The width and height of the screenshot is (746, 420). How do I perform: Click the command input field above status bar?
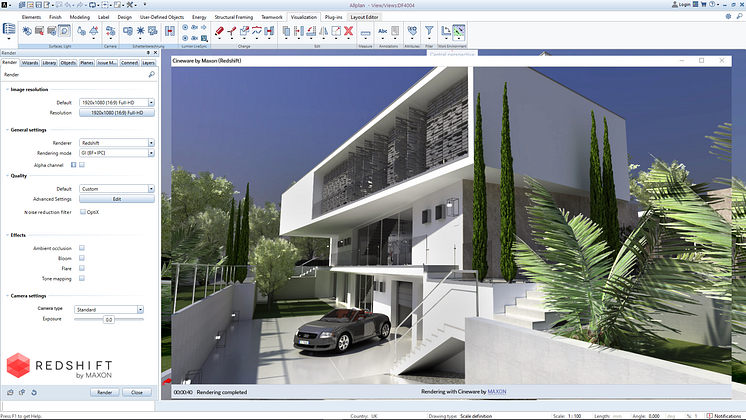(x=78, y=406)
